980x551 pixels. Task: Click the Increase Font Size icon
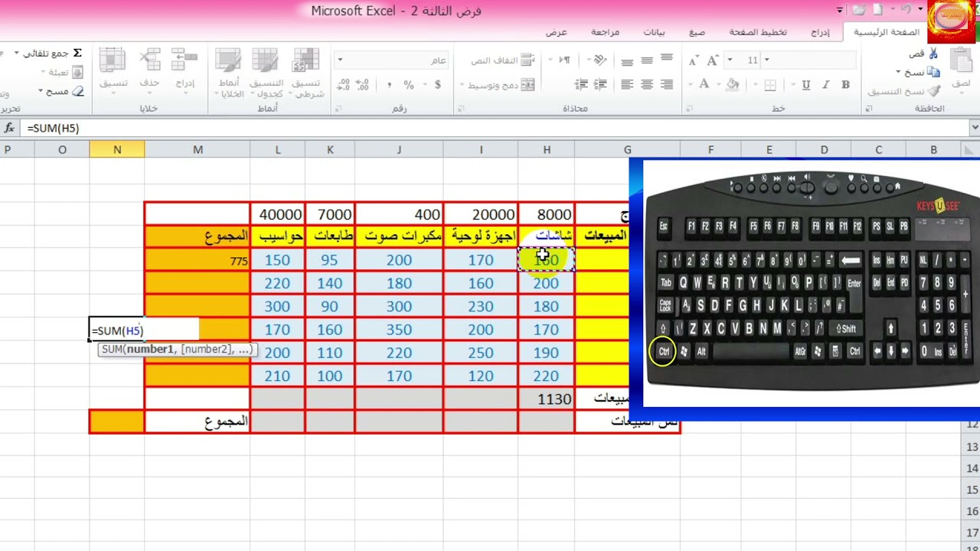(x=713, y=60)
